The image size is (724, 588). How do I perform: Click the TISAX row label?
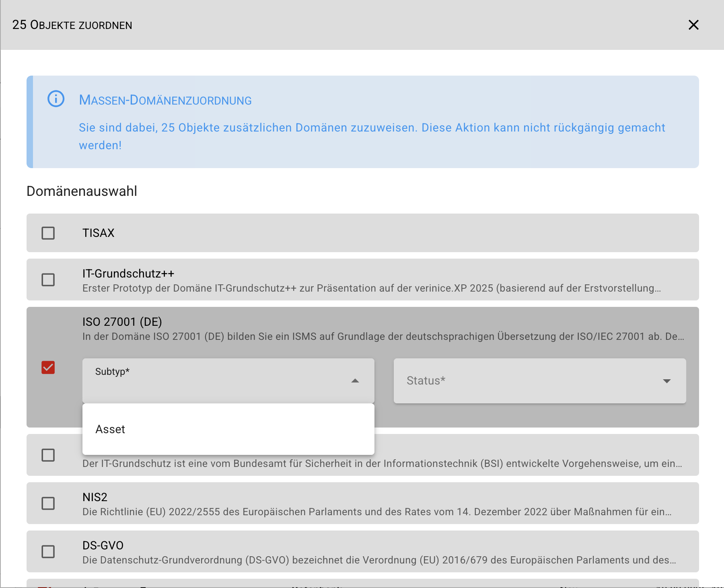[x=99, y=233]
